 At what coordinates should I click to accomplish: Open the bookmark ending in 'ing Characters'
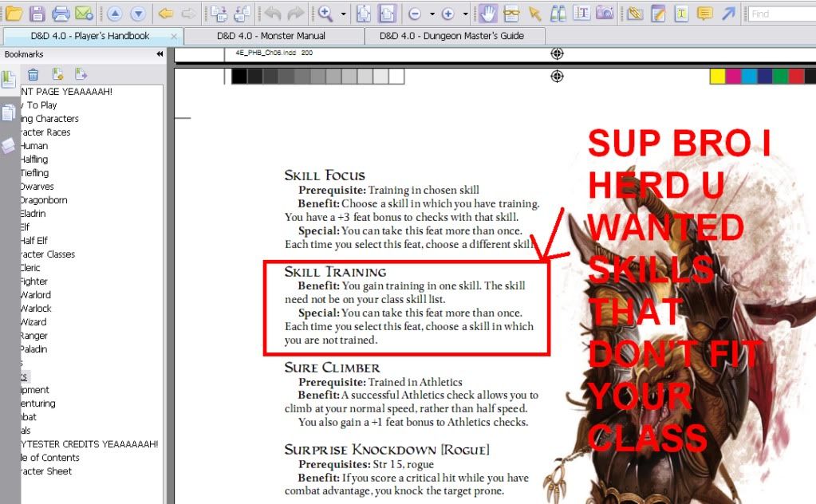tap(49, 119)
